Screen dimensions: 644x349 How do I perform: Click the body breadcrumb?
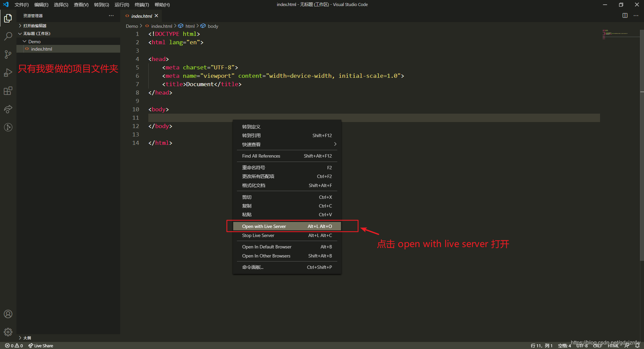click(210, 26)
